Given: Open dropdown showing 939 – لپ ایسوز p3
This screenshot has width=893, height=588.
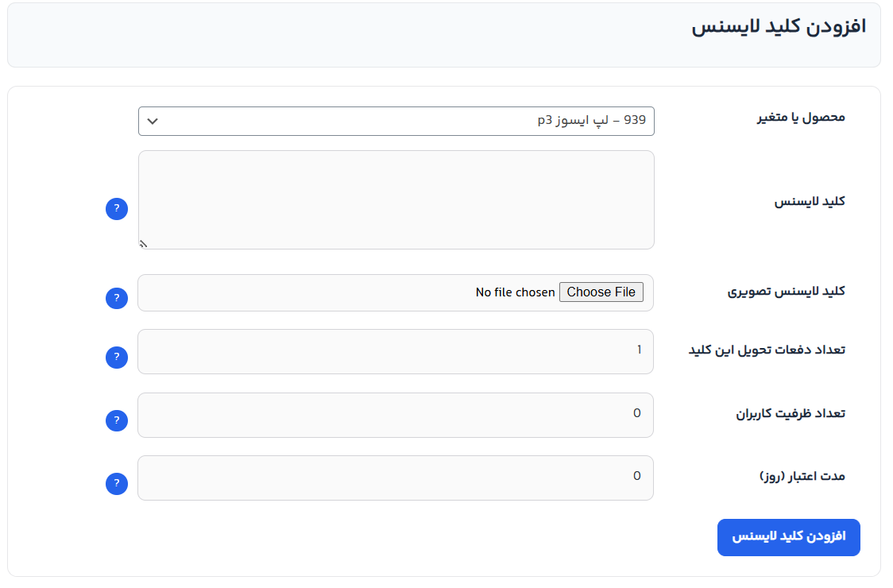Looking at the screenshot, I should click(396, 122).
